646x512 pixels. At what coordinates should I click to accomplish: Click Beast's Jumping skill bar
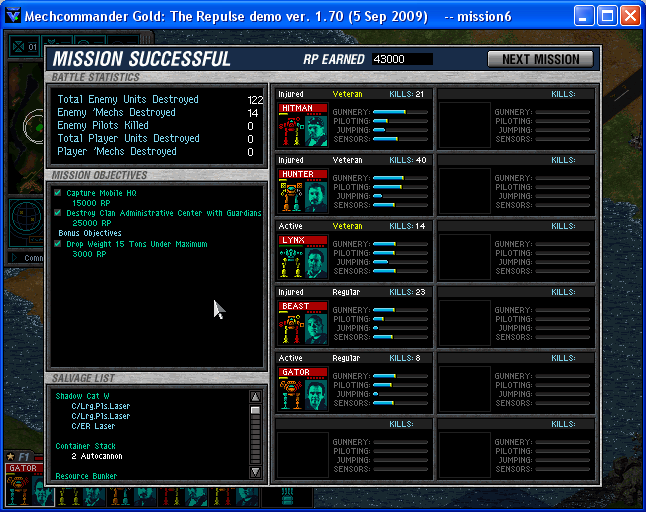[400, 328]
